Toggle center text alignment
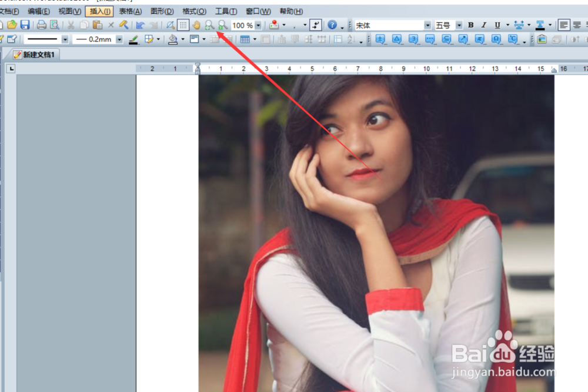The width and height of the screenshot is (588, 392). (577, 25)
